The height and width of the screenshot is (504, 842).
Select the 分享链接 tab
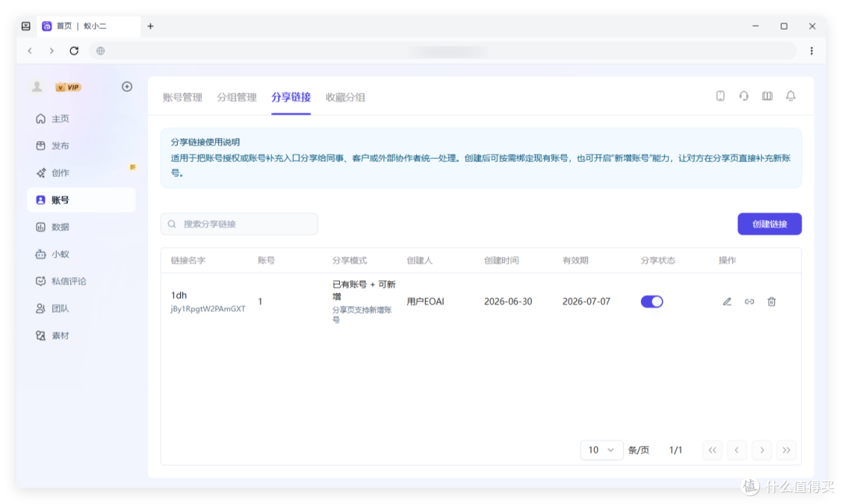click(291, 97)
